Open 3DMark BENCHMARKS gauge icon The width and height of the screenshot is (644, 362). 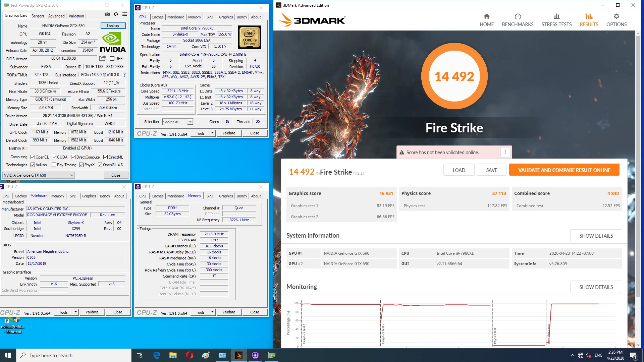pyautogui.click(x=518, y=16)
